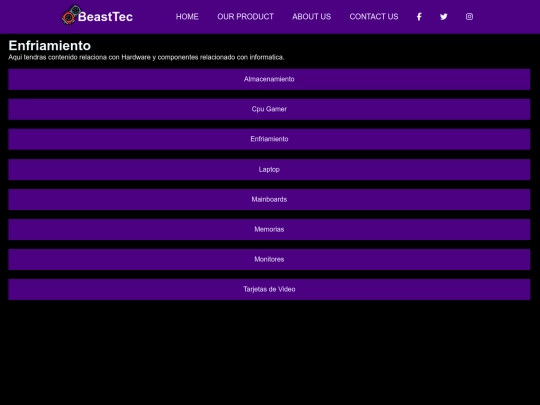Open the Instagram social icon
Viewport: 540px width, 405px height.
[469, 17]
